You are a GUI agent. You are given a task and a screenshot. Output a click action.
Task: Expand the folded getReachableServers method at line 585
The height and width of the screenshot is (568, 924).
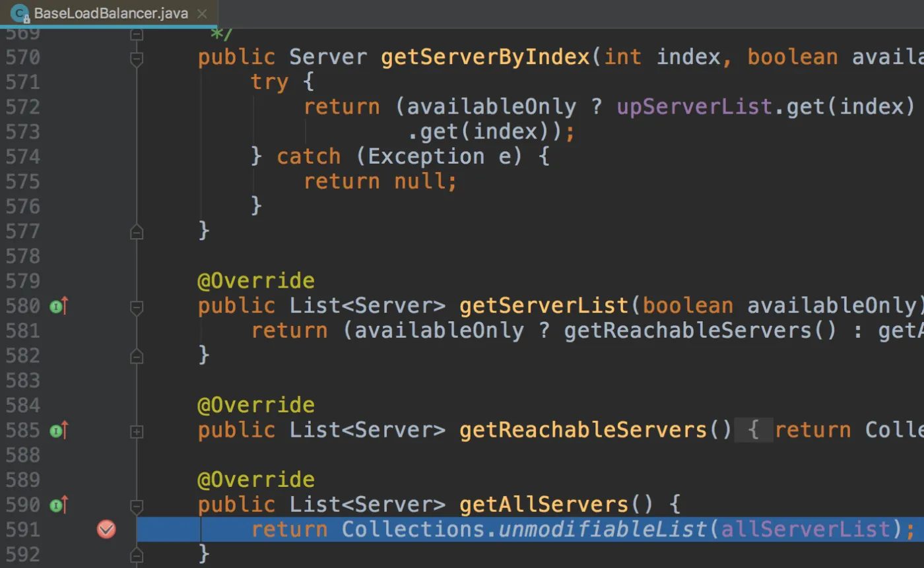[x=137, y=431]
